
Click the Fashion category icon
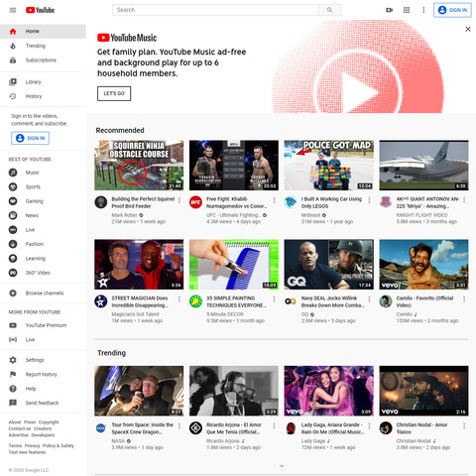tap(13, 244)
